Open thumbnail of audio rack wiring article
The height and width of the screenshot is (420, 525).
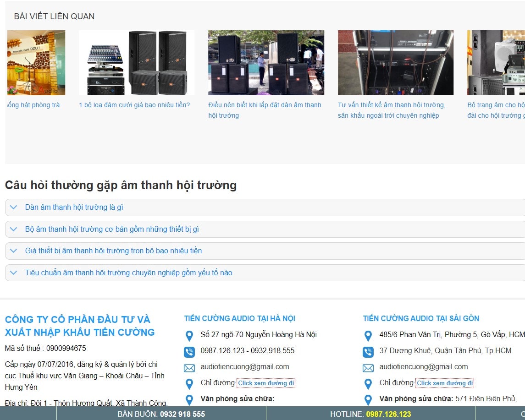pos(395,63)
